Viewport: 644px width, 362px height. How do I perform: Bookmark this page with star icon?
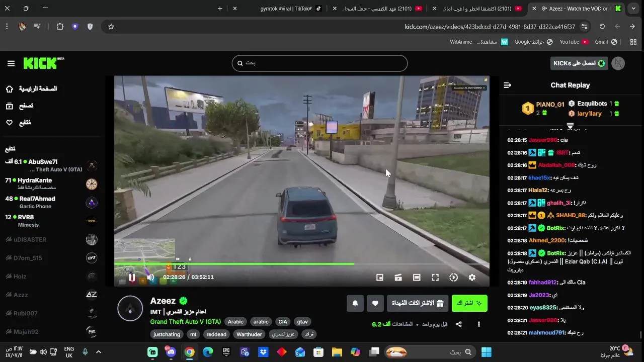111,27
